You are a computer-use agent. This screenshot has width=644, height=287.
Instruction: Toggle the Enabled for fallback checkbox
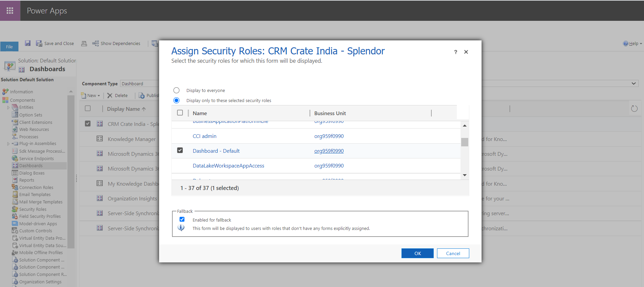182,220
